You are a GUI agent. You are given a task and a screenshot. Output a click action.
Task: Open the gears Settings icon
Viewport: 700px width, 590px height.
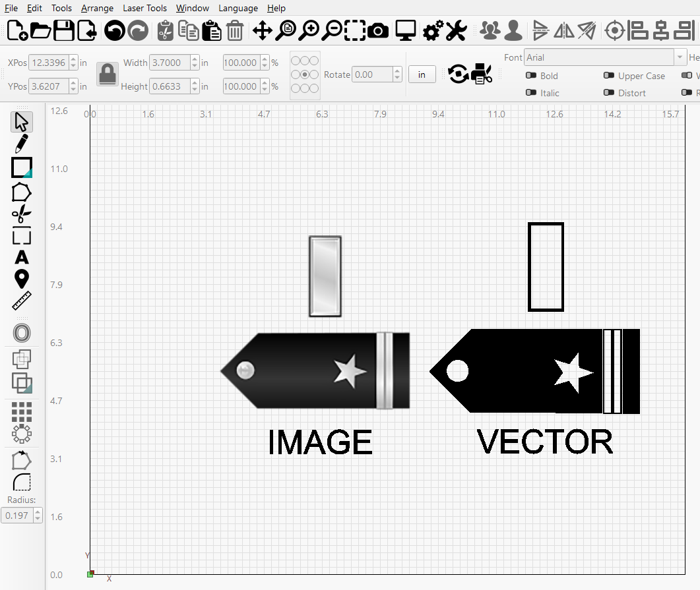coord(433,31)
